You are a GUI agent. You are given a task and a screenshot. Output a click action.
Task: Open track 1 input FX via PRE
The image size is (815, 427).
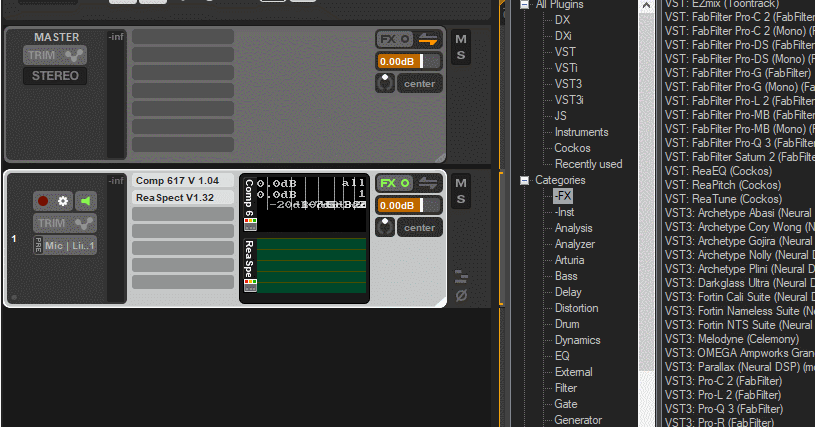coord(38,245)
